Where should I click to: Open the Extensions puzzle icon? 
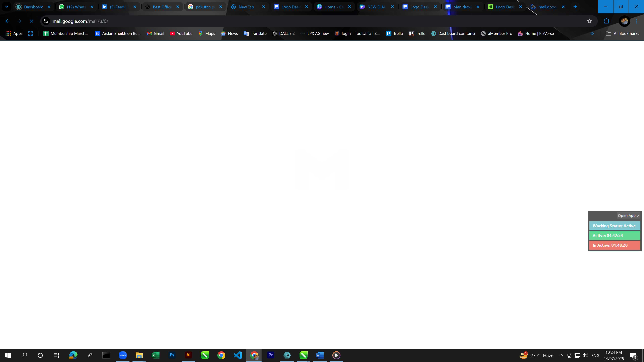pos(606,21)
